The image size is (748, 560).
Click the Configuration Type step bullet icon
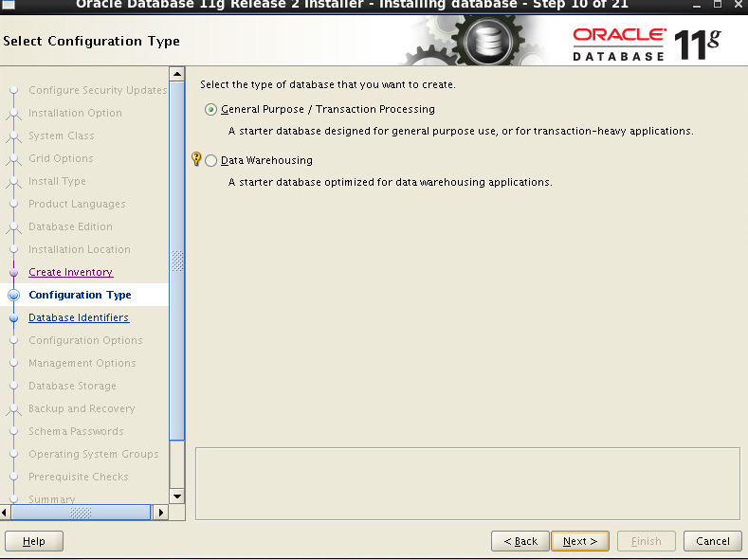14,295
